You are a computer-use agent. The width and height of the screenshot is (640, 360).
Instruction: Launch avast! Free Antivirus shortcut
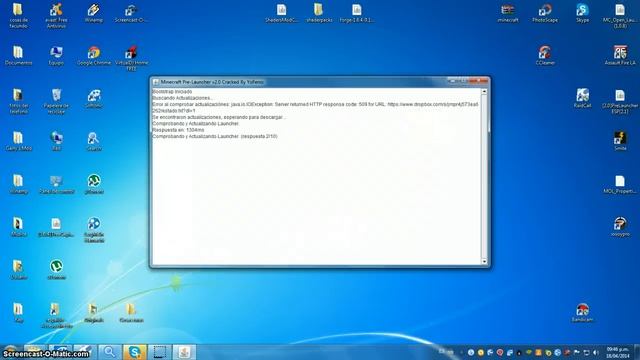click(56, 16)
